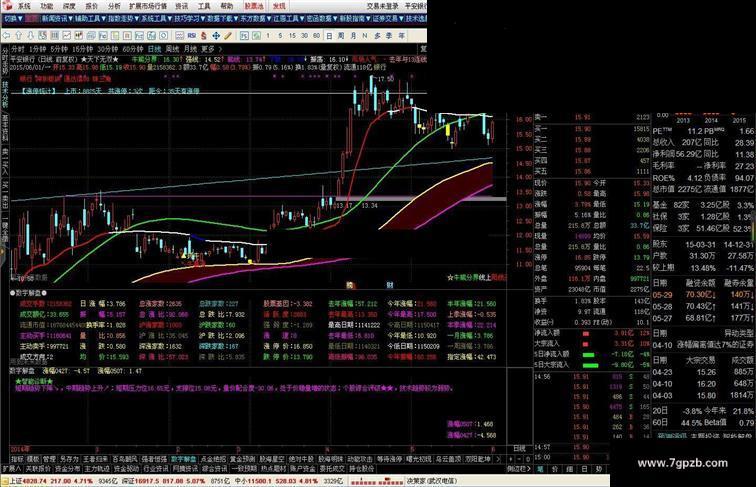This screenshot has height=487, width=756.
Task: Switch toolbar period to 日 (daily)
Action: pyautogui.click(x=329, y=36)
